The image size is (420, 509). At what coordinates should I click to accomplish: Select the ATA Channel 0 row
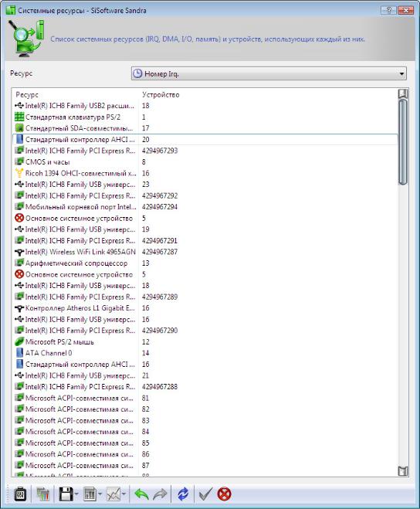coord(205,353)
